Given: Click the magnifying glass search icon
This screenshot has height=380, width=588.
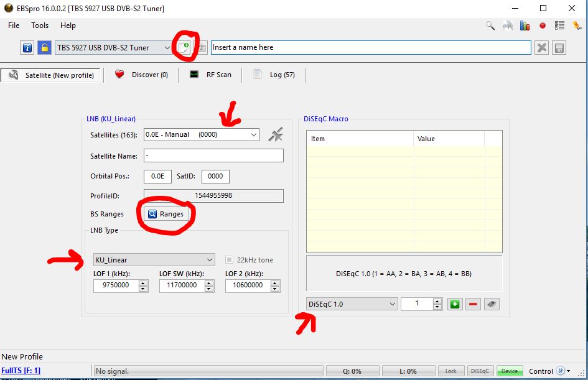Looking at the screenshot, I should tap(490, 25).
